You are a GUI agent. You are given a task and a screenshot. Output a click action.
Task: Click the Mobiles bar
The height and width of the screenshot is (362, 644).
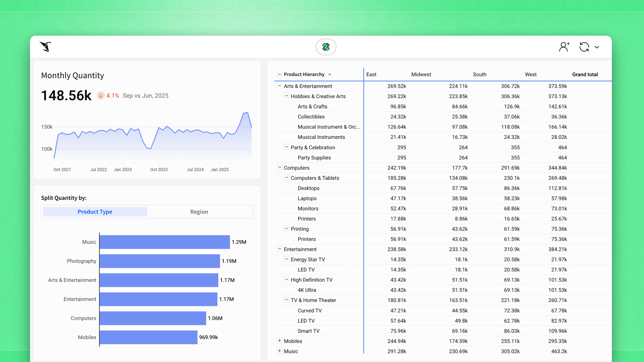pos(148,337)
